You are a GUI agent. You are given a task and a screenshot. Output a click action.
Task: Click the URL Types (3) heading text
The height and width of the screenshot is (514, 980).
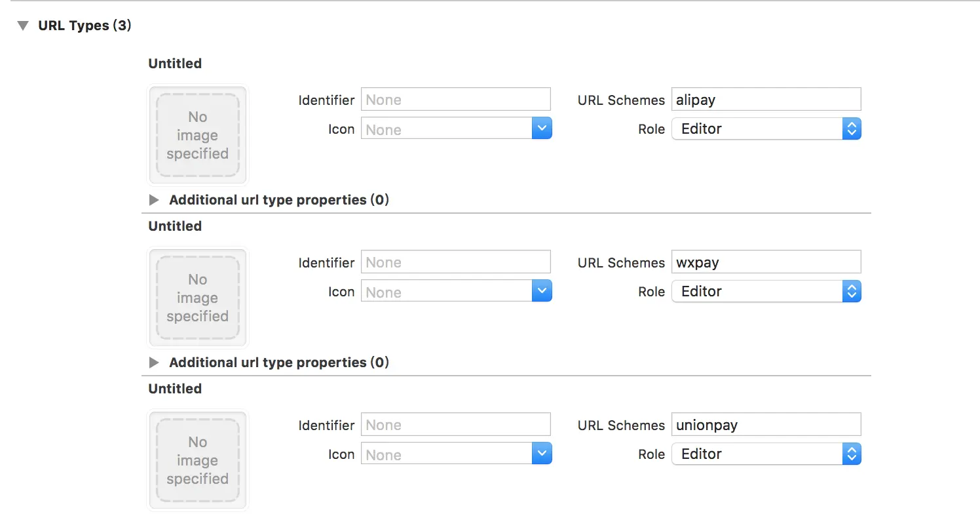point(85,26)
